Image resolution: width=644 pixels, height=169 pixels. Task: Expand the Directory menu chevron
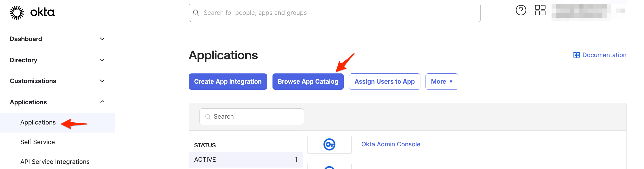coord(102,60)
